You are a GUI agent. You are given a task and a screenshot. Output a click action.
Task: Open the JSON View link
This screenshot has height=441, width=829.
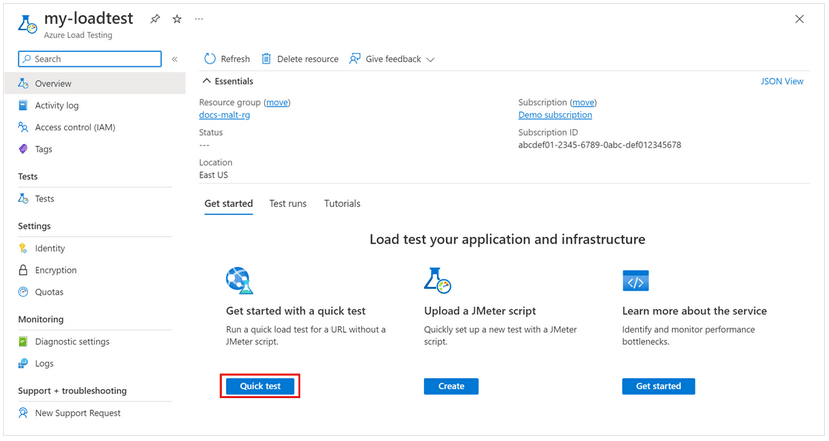tap(782, 81)
